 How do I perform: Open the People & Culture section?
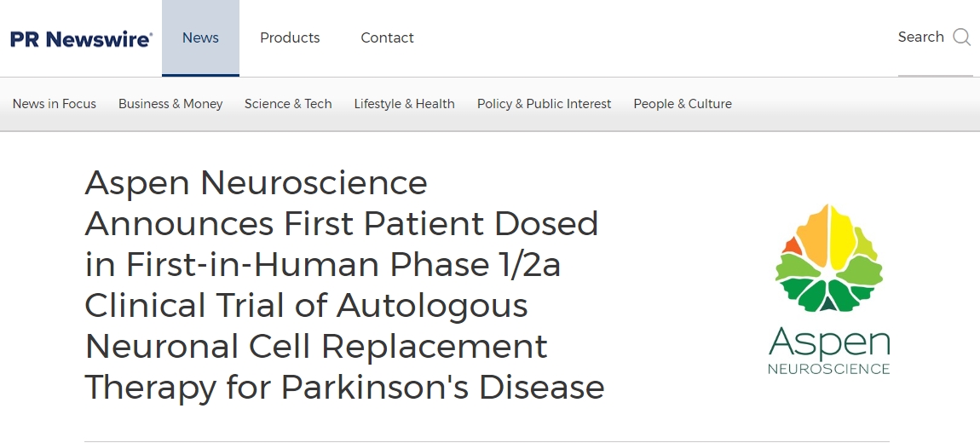683,104
